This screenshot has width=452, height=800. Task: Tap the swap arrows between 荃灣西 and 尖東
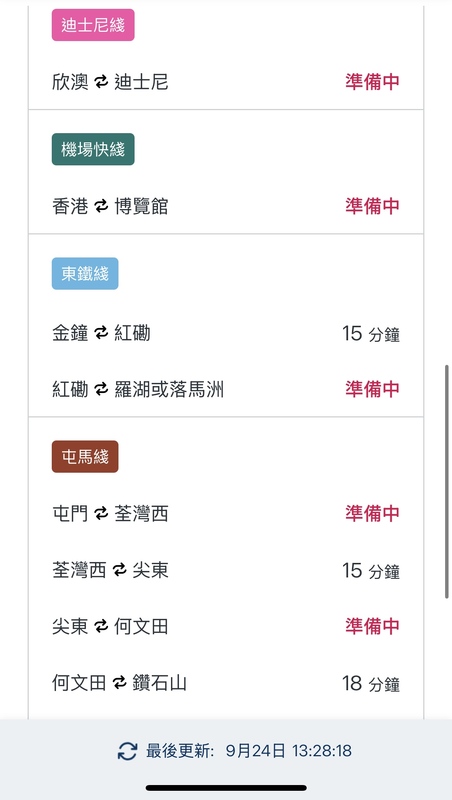click(119, 570)
